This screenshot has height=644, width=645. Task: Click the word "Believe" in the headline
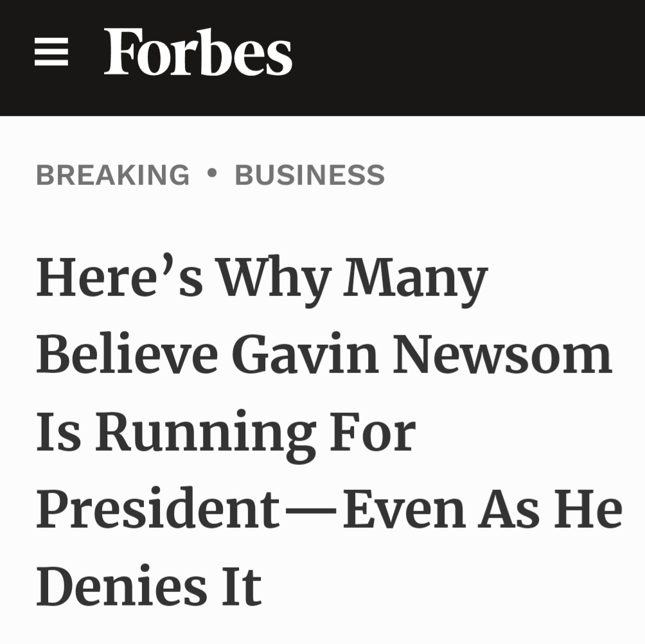127,355
